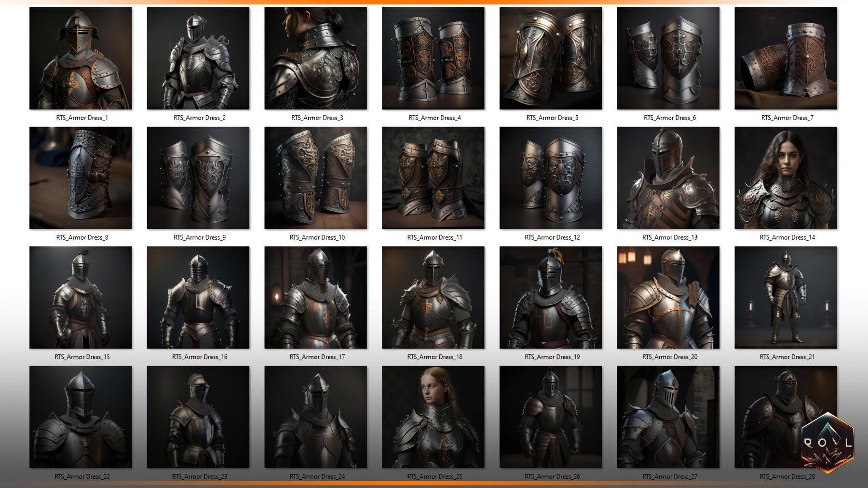
Task: Click the RTS_Armor Dress_24 filename label
Action: pyautogui.click(x=316, y=477)
